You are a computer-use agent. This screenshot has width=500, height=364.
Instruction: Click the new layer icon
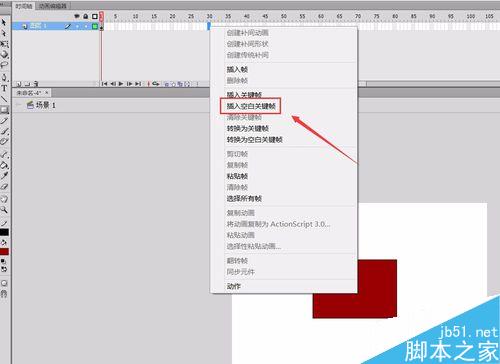coord(19,84)
